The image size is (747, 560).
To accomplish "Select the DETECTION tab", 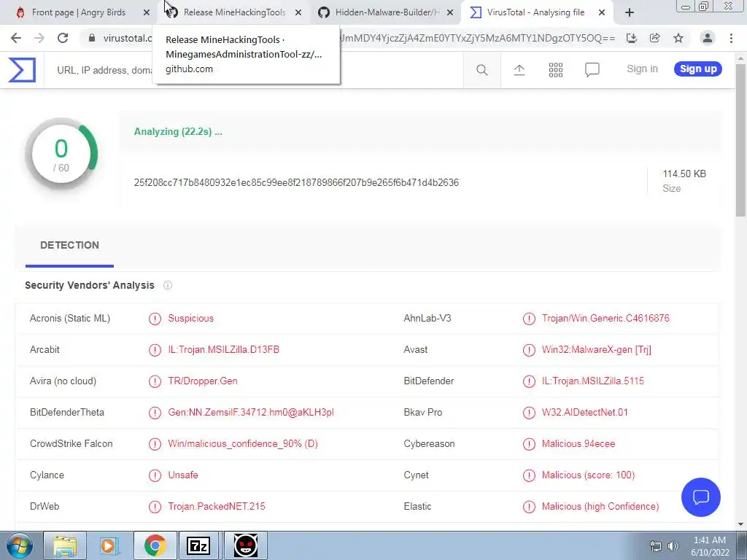I will coord(69,246).
